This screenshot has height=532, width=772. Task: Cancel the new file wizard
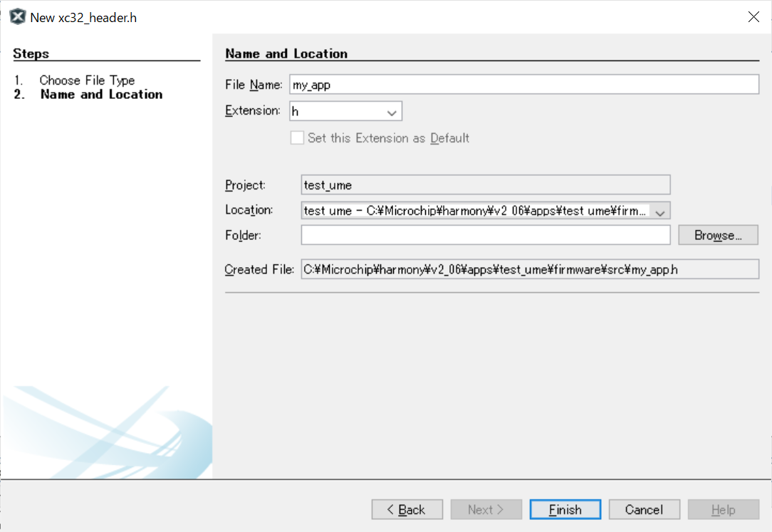click(644, 509)
